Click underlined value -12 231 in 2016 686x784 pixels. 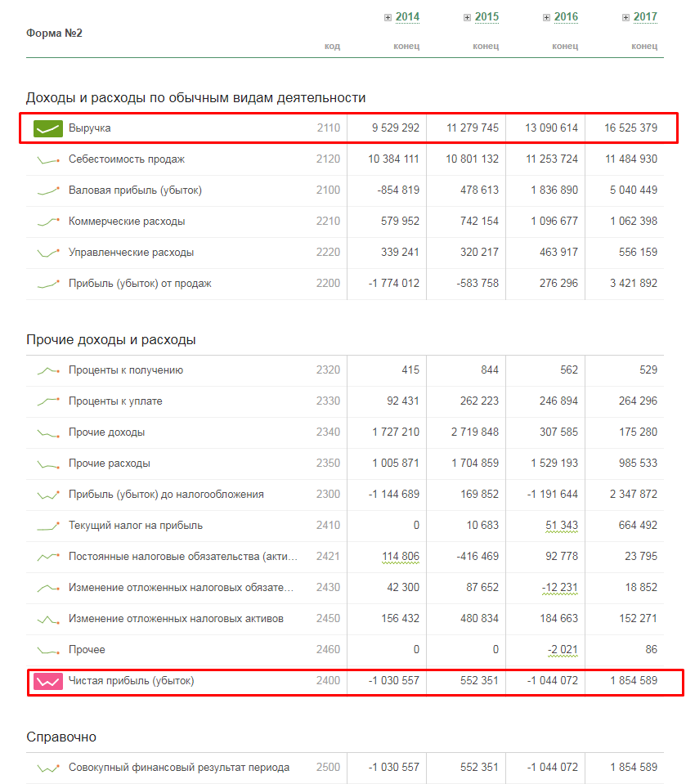pos(560,588)
